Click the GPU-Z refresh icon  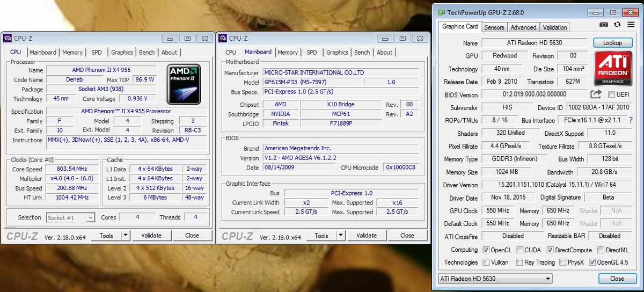(617, 25)
